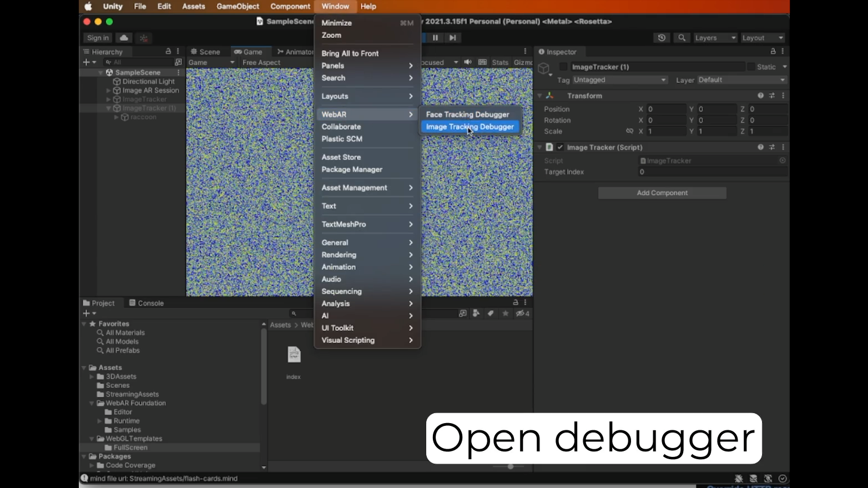Open Transform help icon
The image size is (868, 488).
[760, 96]
